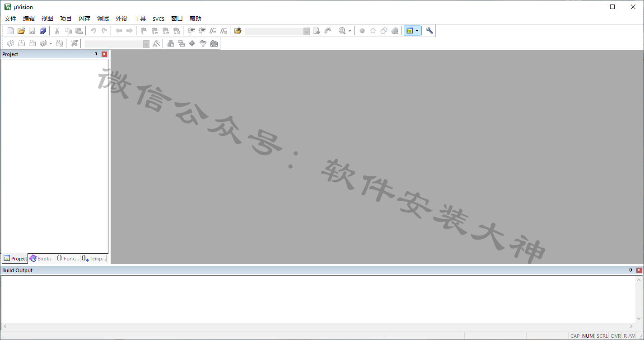The height and width of the screenshot is (340, 644).
Task: Click the Save All icon
Action: coord(43,31)
